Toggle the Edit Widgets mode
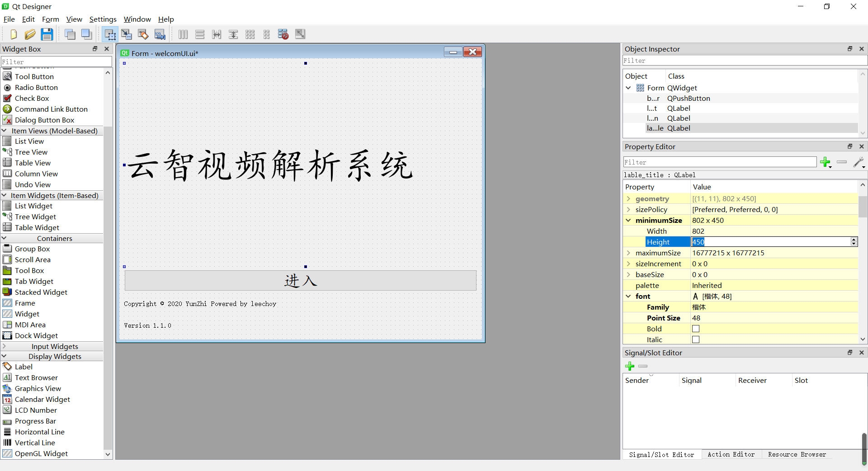The height and width of the screenshot is (471, 868). tap(109, 34)
